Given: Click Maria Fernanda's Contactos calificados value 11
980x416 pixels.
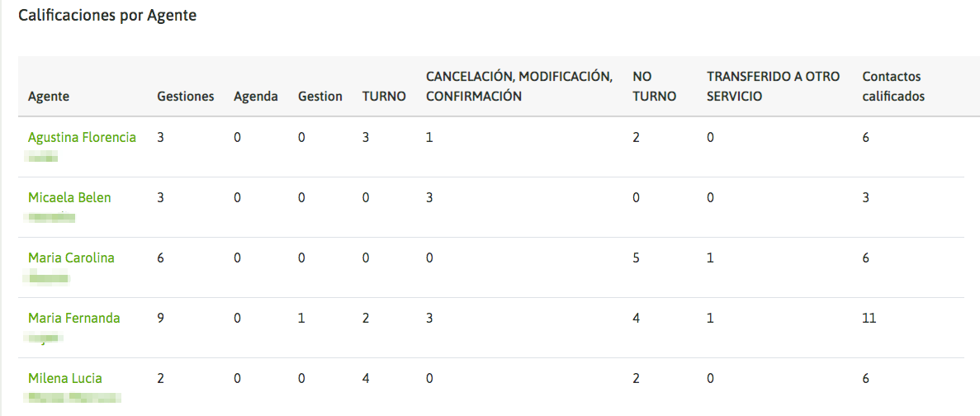Looking at the screenshot, I should [x=869, y=319].
